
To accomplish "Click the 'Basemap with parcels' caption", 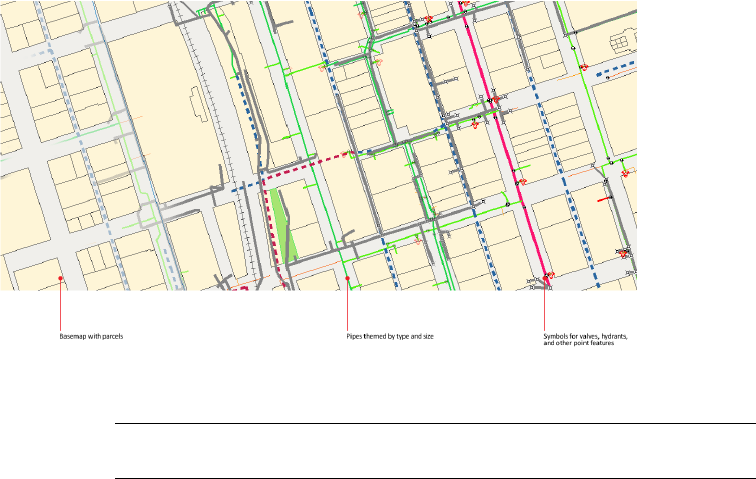I will 91,336.
